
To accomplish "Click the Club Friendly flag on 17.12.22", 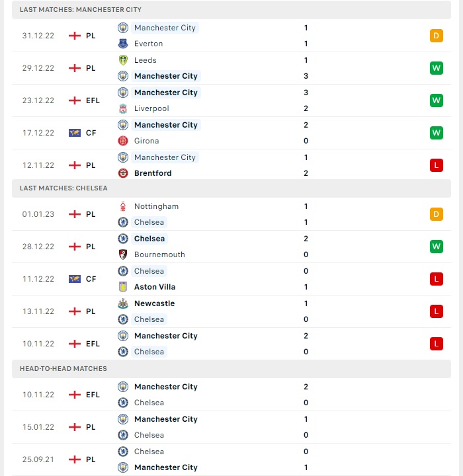I will [x=75, y=133].
